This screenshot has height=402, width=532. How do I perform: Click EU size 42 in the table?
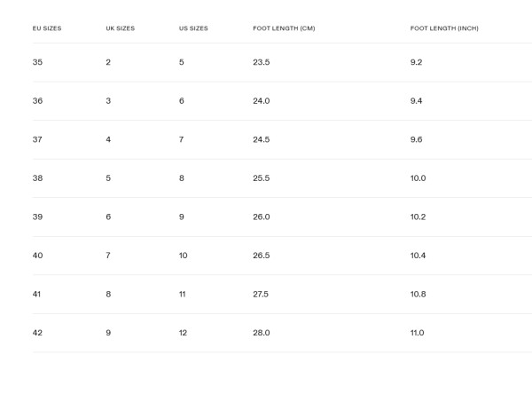coord(37,333)
